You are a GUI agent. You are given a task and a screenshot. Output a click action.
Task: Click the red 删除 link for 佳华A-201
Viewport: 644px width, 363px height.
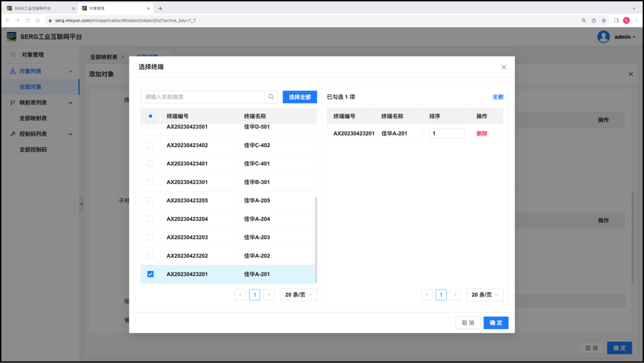[x=481, y=134]
